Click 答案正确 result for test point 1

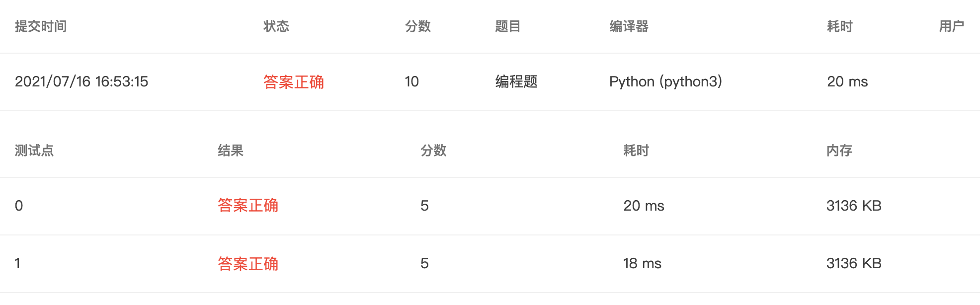(248, 264)
